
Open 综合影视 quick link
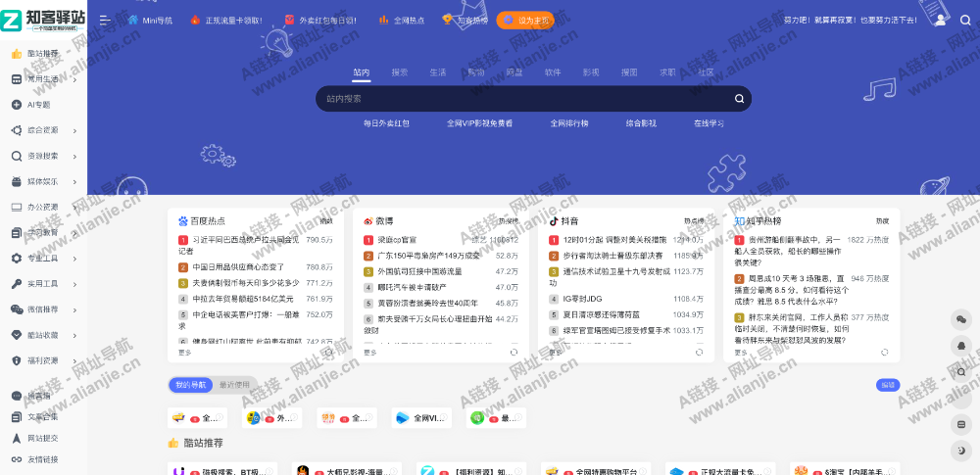(x=641, y=123)
